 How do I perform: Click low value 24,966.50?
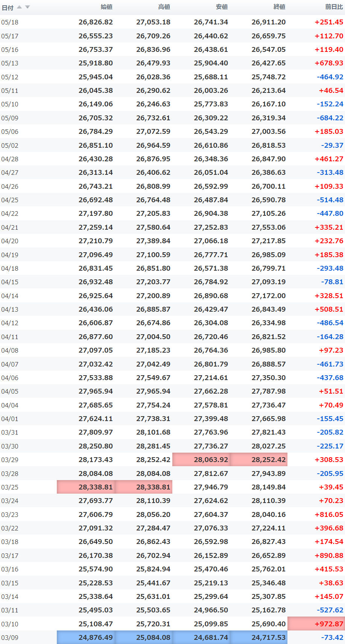211,610
